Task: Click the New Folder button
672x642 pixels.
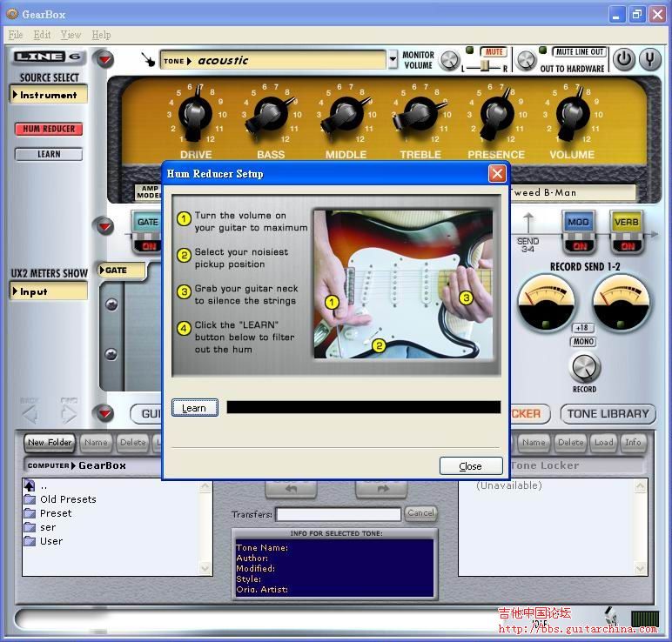Action: (x=50, y=443)
